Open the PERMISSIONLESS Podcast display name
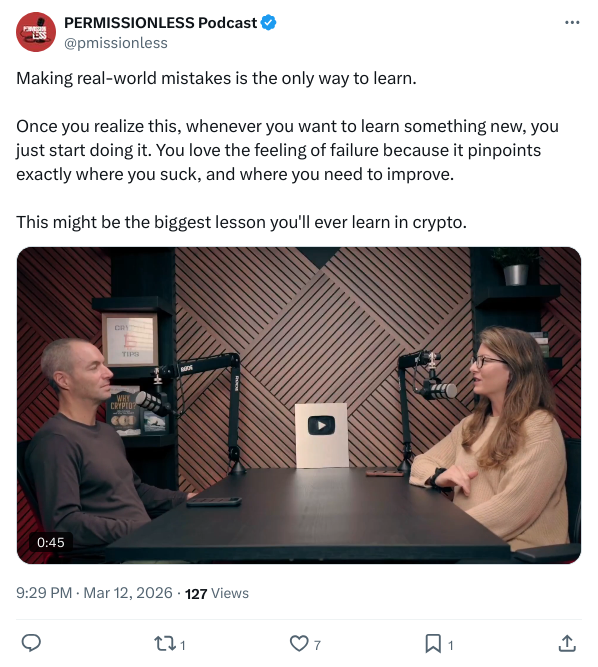The image size is (598, 667). 160,23
